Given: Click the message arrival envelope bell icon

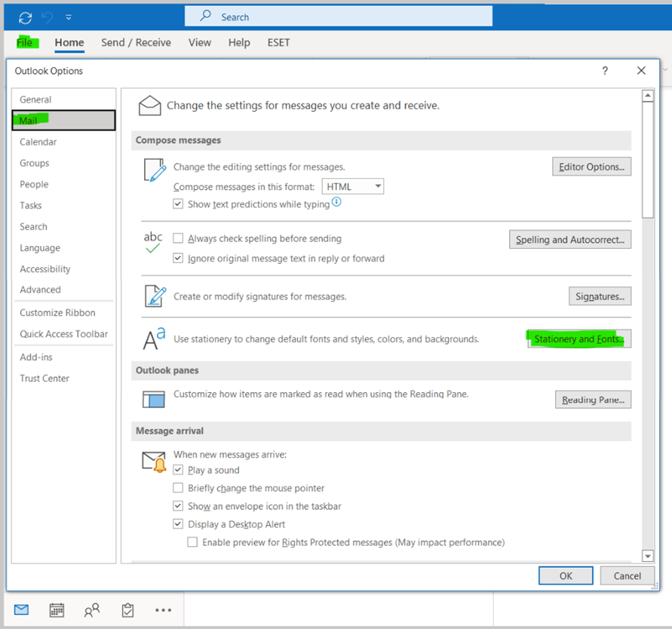Looking at the screenshot, I should pos(153,460).
